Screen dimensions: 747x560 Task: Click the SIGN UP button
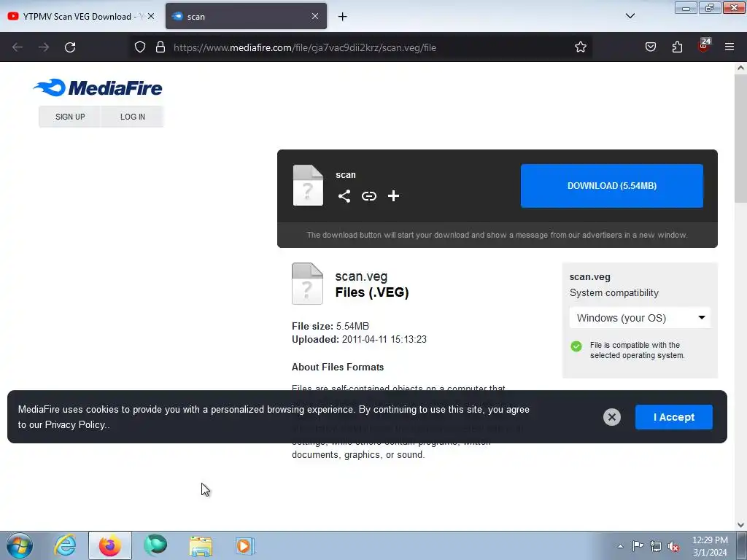tap(70, 117)
